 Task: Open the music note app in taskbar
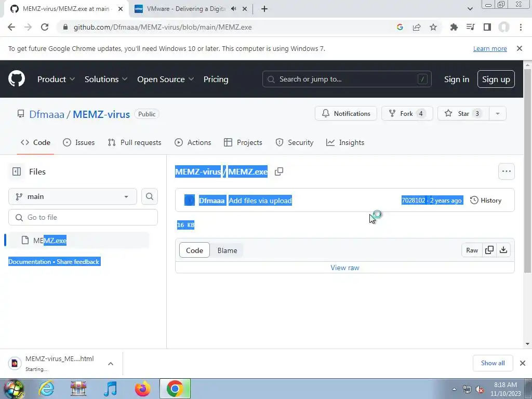[x=111, y=389]
